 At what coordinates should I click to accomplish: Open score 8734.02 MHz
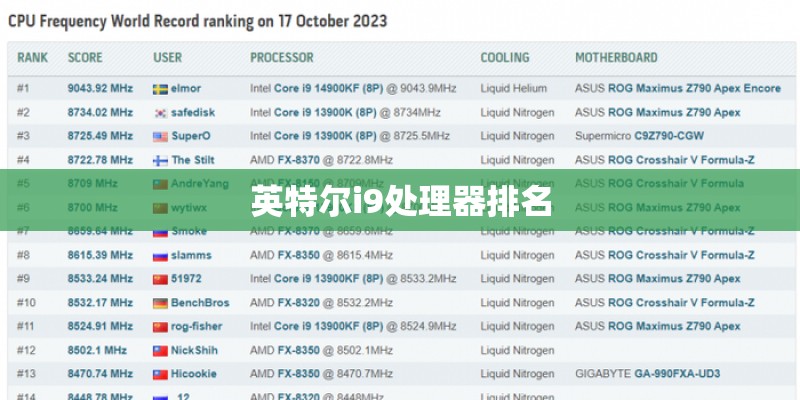click(x=100, y=112)
